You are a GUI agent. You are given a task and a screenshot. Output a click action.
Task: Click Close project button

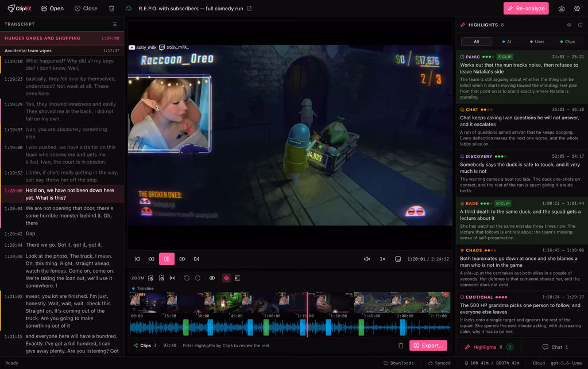(86, 8)
